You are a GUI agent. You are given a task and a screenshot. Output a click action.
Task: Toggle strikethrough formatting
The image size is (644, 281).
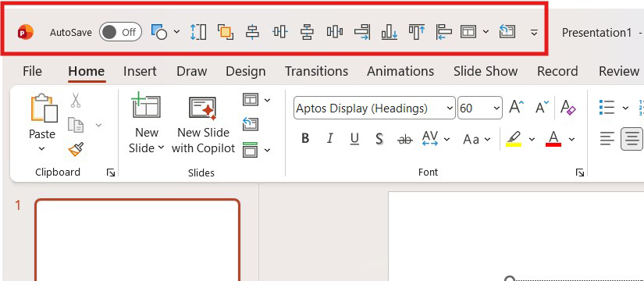click(405, 140)
